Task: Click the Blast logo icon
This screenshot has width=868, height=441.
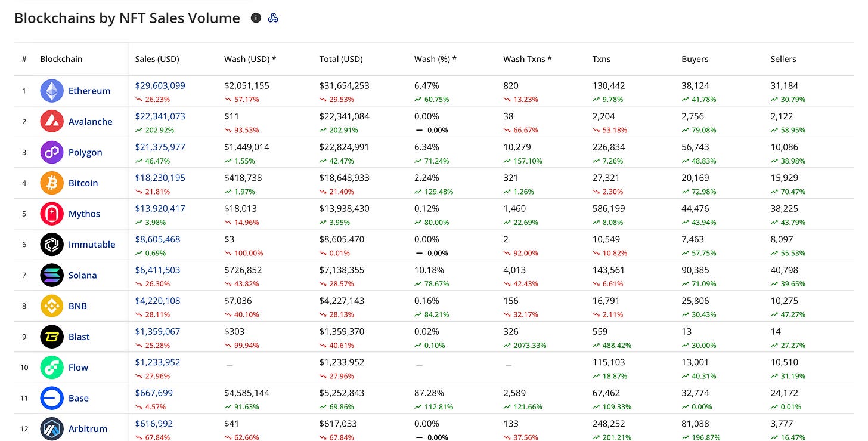Action: point(52,337)
